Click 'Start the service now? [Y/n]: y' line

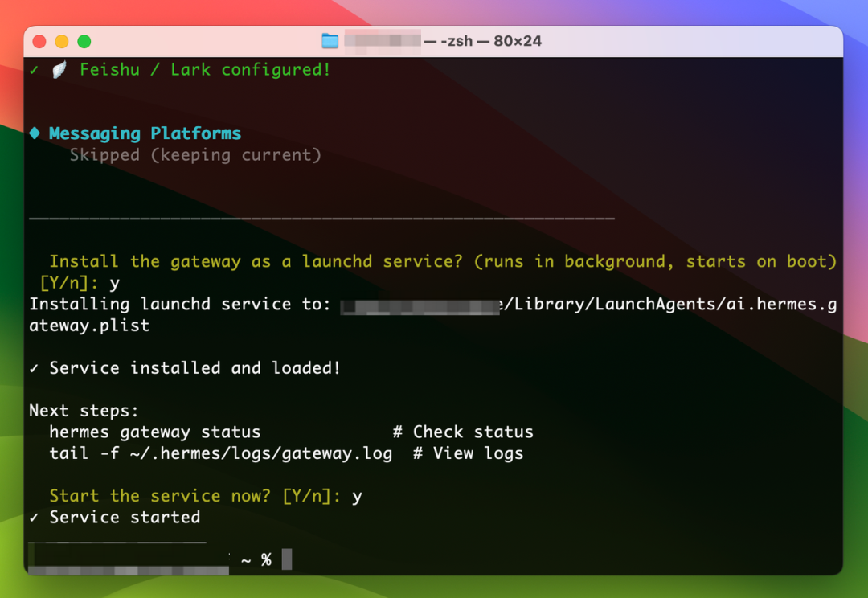point(206,496)
